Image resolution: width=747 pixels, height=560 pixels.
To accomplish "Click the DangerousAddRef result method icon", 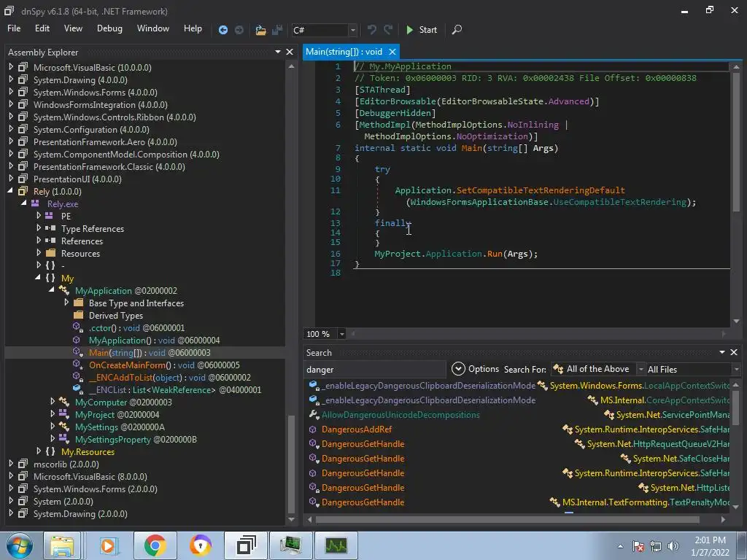I will 312,429.
